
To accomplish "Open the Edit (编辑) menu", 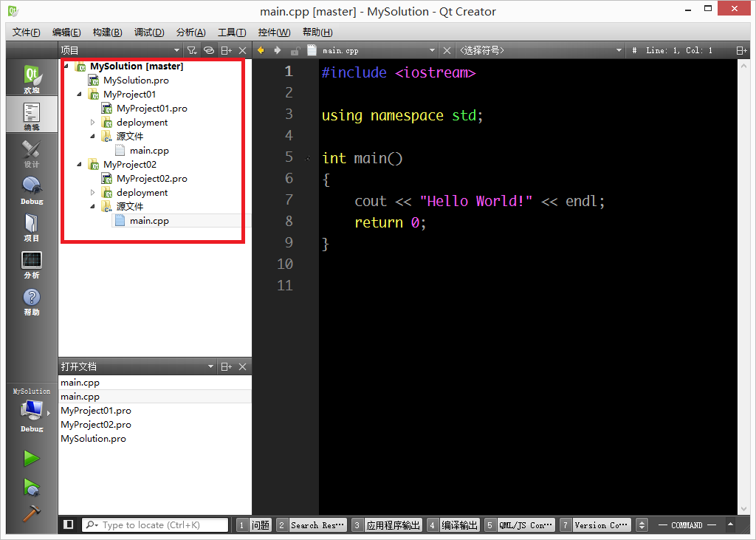I will 66,33.
